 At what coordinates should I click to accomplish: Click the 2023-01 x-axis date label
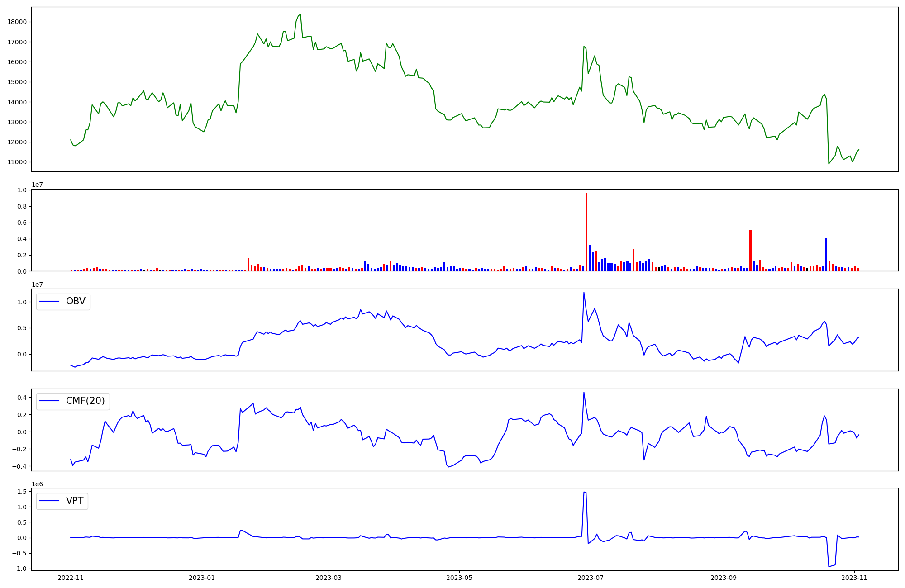201,578
